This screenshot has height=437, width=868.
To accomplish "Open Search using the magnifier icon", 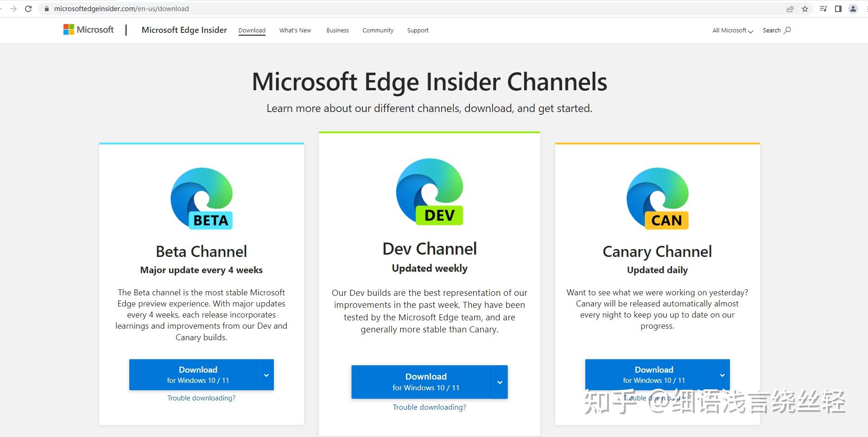I will point(786,30).
